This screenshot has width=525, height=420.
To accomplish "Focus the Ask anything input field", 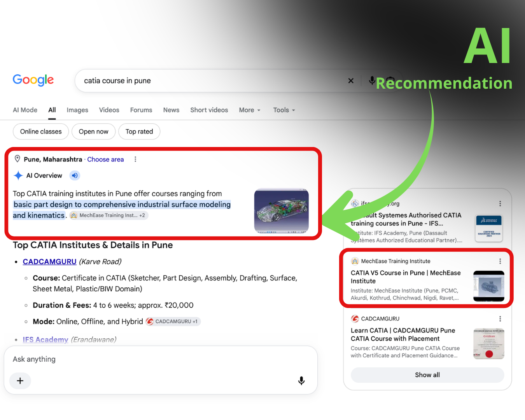I will (x=161, y=359).
